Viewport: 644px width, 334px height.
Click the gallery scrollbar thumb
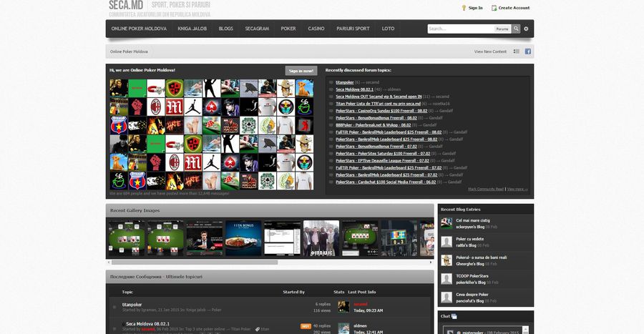point(195,262)
